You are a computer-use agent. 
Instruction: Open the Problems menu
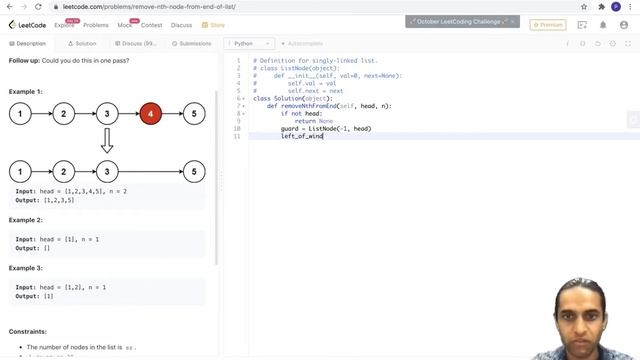click(x=96, y=25)
